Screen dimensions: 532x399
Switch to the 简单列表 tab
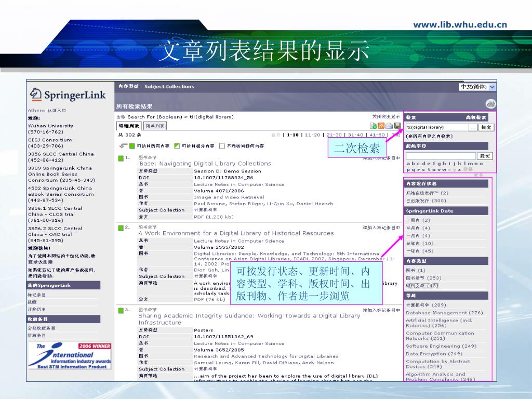tap(155, 126)
